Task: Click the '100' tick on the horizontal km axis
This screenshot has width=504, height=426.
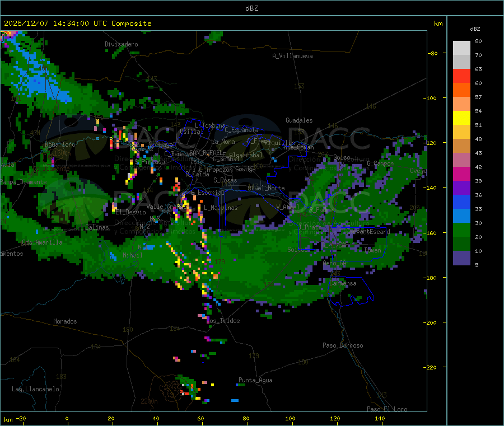Action: click(290, 418)
